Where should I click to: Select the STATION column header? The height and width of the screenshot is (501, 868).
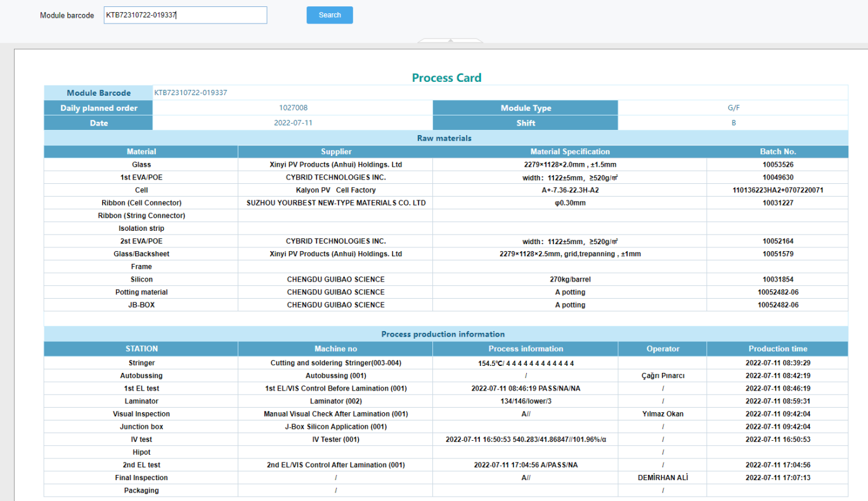(141, 349)
